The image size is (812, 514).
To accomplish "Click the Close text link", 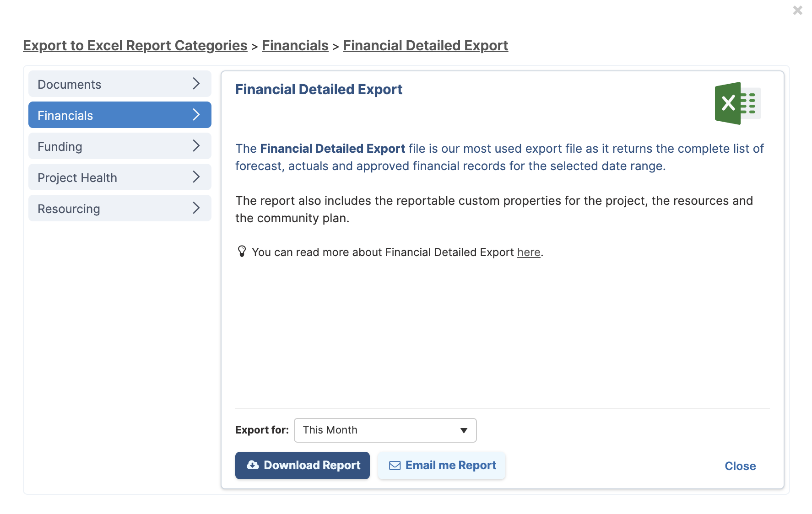I will click(x=740, y=466).
